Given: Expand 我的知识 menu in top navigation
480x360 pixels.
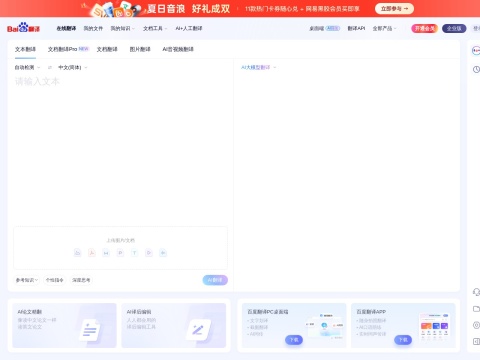Looking at the screenshot, I should point(123,28).
